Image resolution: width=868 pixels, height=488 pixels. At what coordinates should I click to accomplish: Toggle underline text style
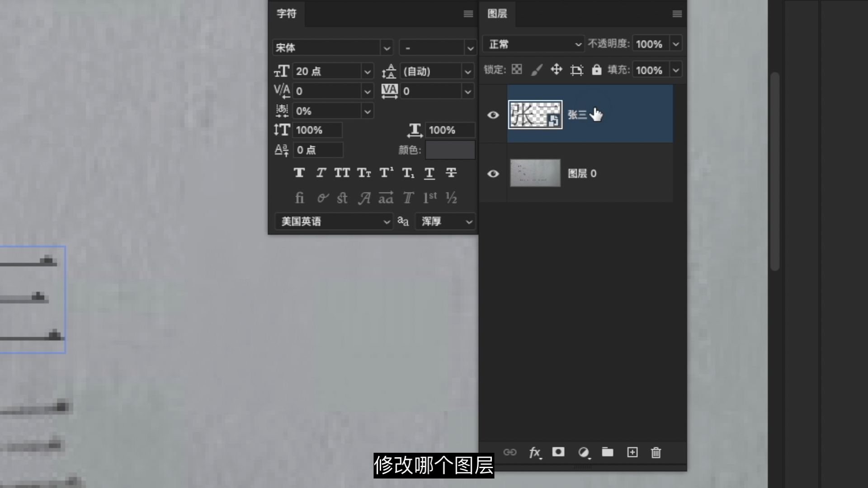(x=429, y=173)
